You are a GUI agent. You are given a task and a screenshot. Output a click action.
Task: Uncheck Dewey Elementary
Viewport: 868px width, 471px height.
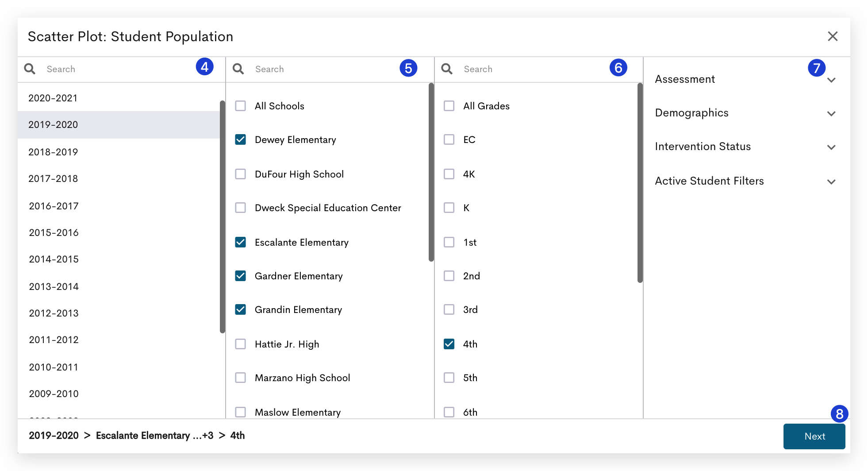click(x=241, y=139)
